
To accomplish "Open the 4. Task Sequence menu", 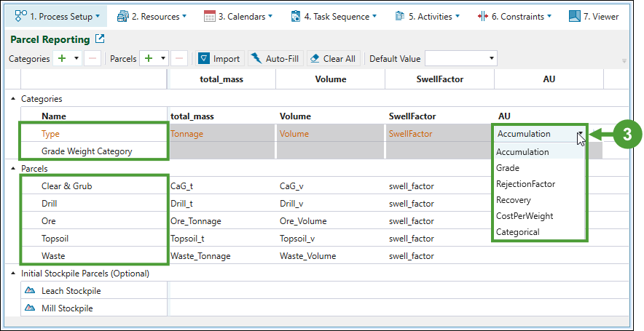I will tap(334, 16).
